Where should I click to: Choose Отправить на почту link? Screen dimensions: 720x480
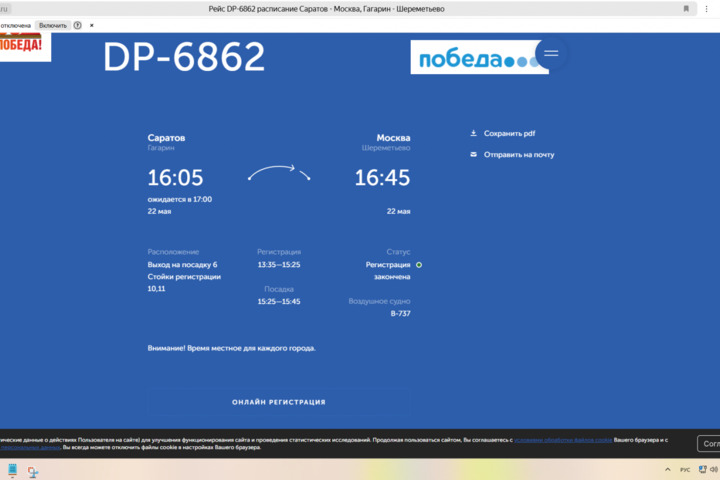(x=519, y=155)
